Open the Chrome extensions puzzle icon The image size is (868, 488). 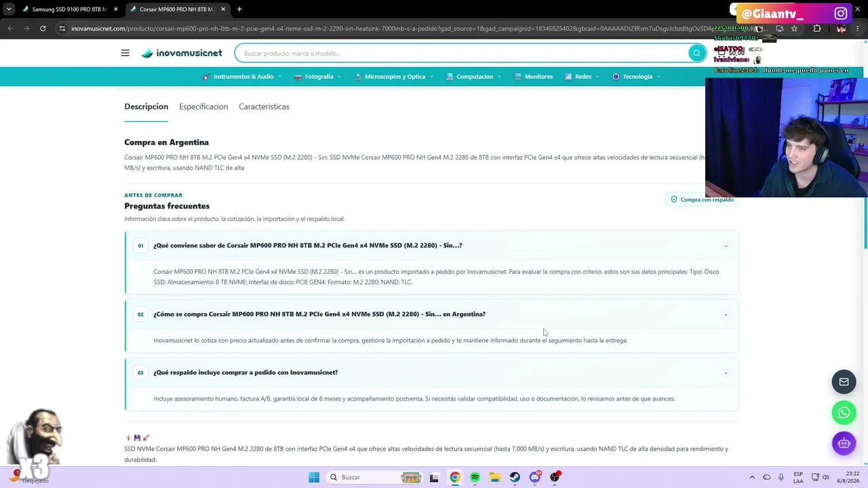click(816, 28)
